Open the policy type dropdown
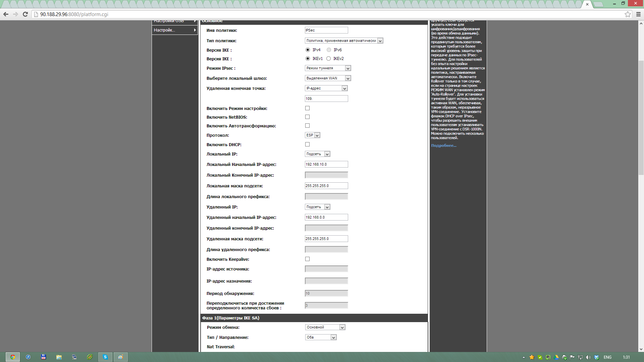 coord(344,41)
